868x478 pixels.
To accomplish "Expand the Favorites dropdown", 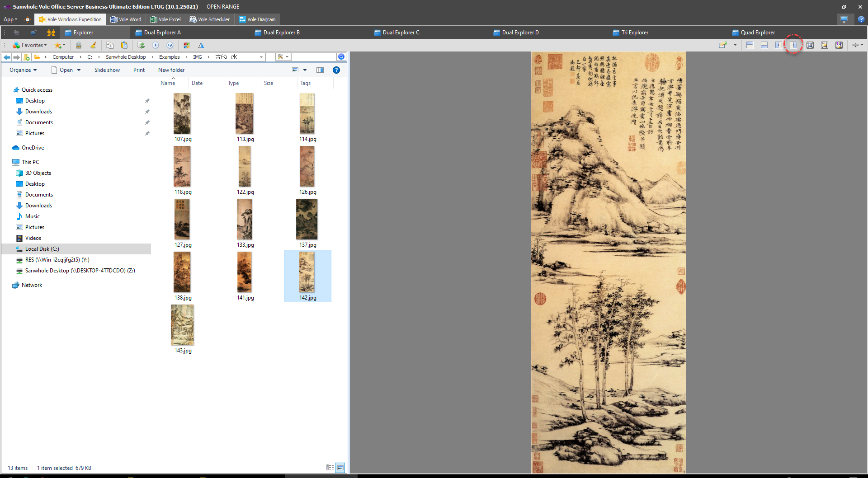I will pyautogui.click(x=30, y=45).
